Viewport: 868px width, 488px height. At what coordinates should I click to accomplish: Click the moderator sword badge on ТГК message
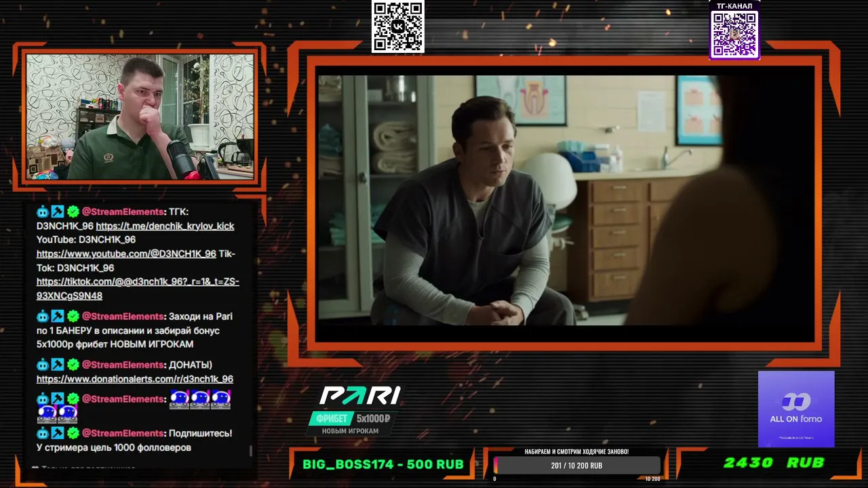(x=58, y=212)
